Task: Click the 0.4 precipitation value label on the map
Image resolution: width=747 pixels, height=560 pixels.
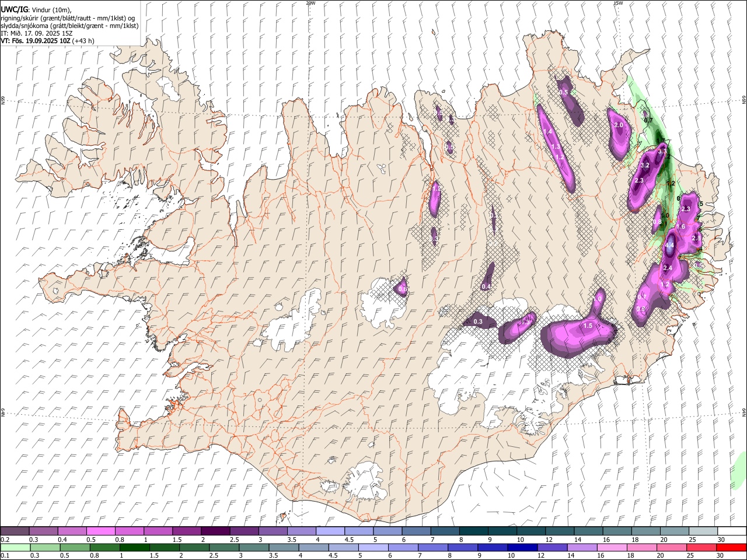Action: coord(486,286)
